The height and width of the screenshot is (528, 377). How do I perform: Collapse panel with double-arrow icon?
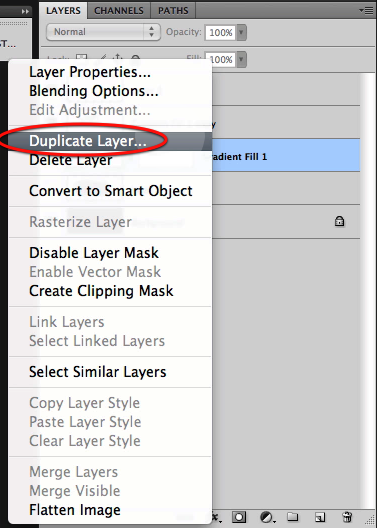(x=25, y=11)
